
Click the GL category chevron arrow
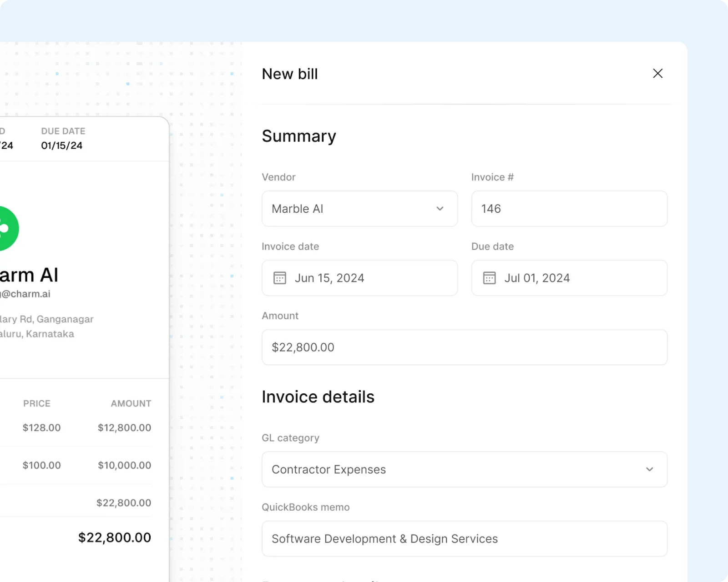(649, 469)
